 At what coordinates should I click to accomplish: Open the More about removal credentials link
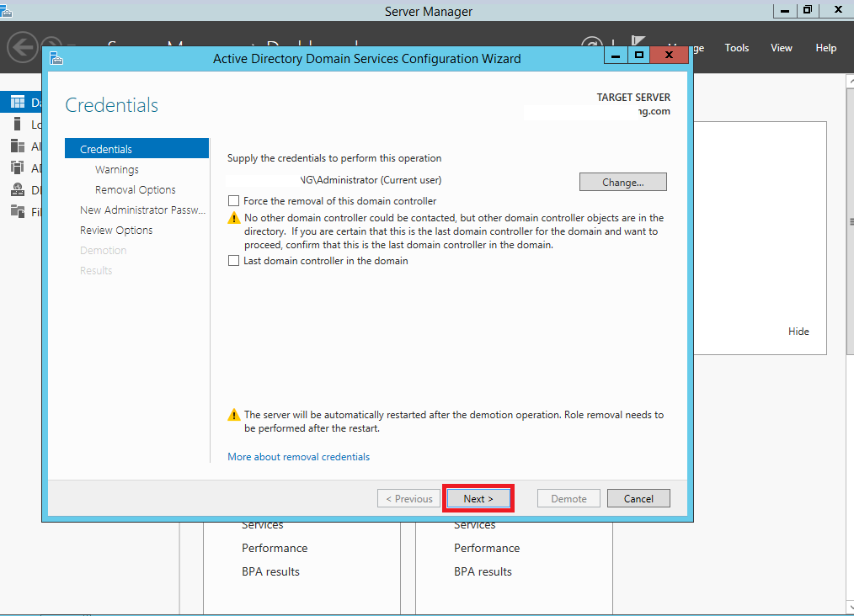coord(298,456)
